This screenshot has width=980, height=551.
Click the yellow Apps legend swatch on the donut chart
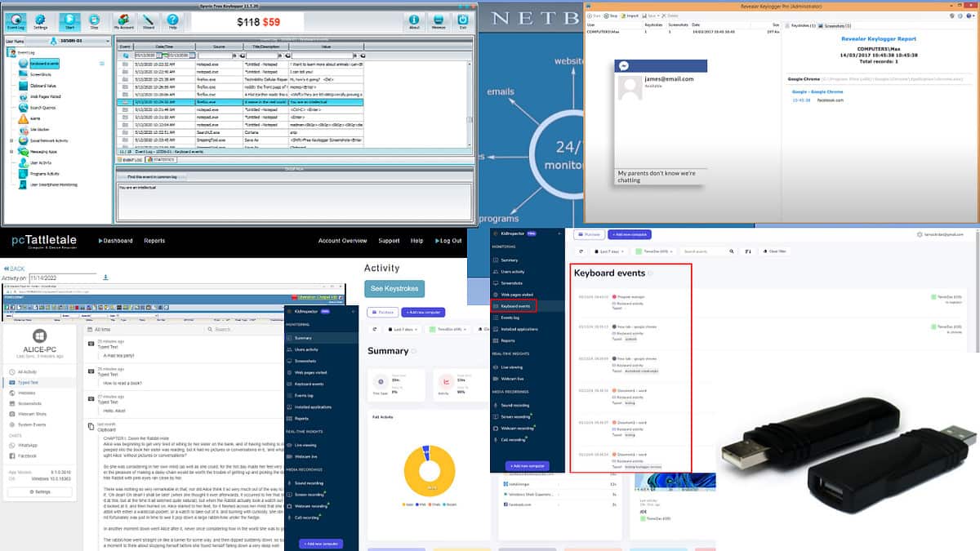[x=403, y=504]
